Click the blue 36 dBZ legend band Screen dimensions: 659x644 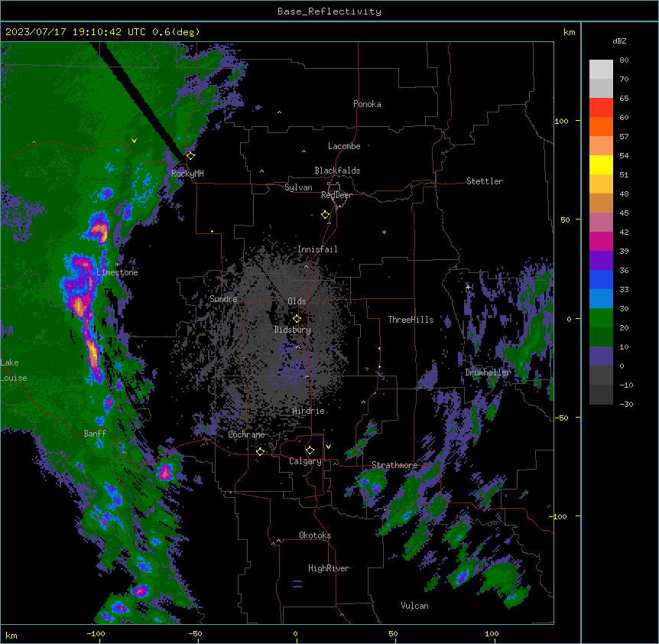tap(601, 279)
